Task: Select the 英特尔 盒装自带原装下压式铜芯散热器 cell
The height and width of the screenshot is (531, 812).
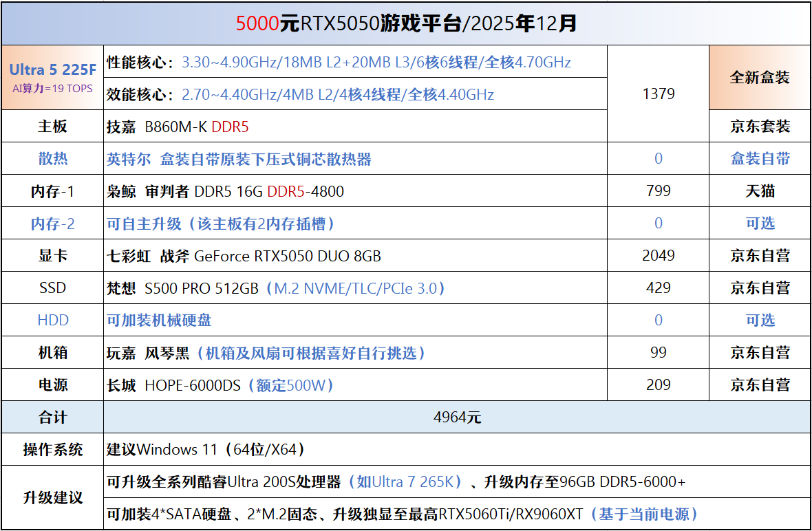Action: click(355, 158)
